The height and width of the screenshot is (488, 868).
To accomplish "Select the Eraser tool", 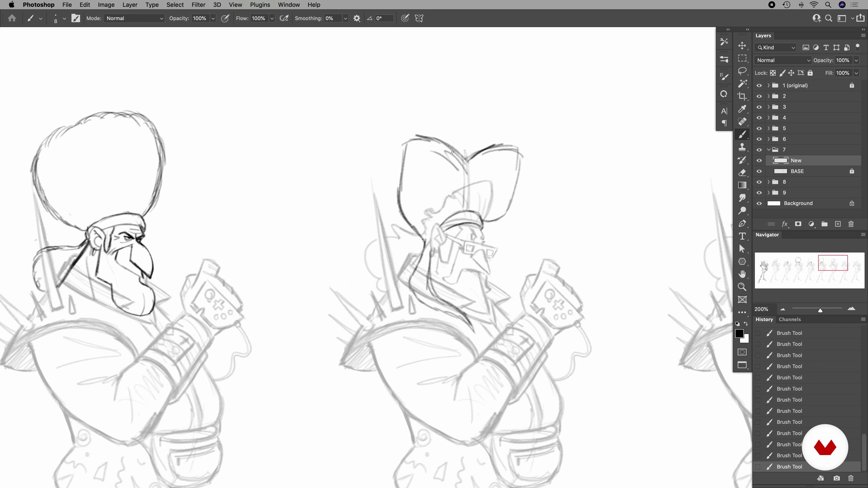I will click(x=742, y=173).
